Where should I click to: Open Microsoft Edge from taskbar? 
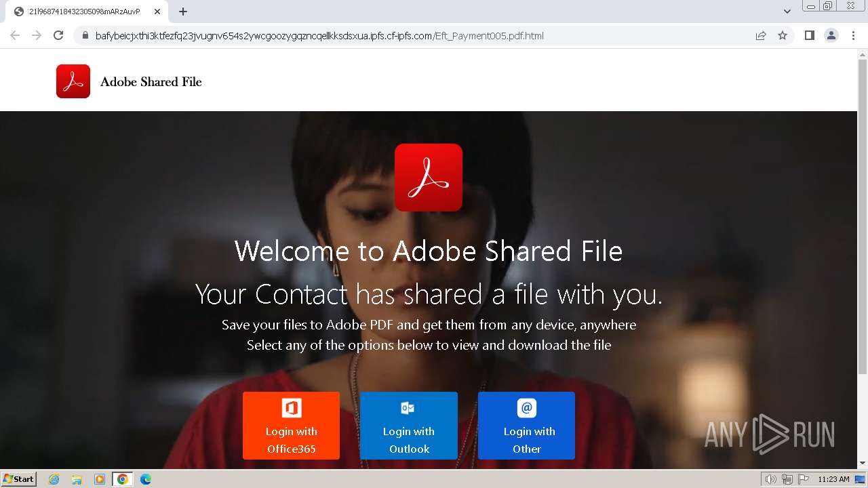[146, 479]
